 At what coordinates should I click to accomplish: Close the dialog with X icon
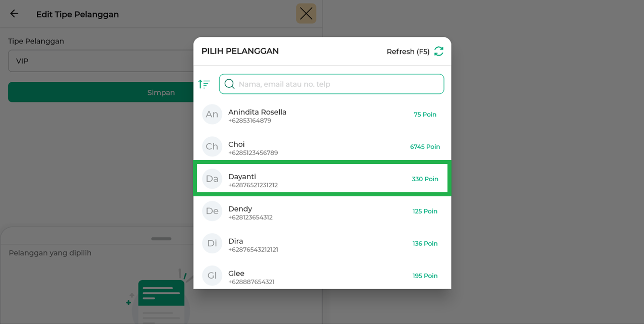point(306,14)
